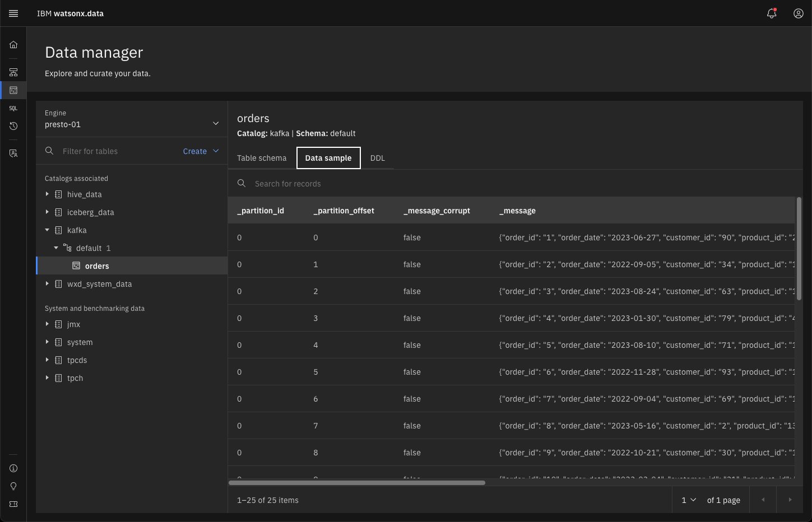Screen dimensions: 812x522
Task: Open the Engine presto-01 dropdown
Action: 132,119
